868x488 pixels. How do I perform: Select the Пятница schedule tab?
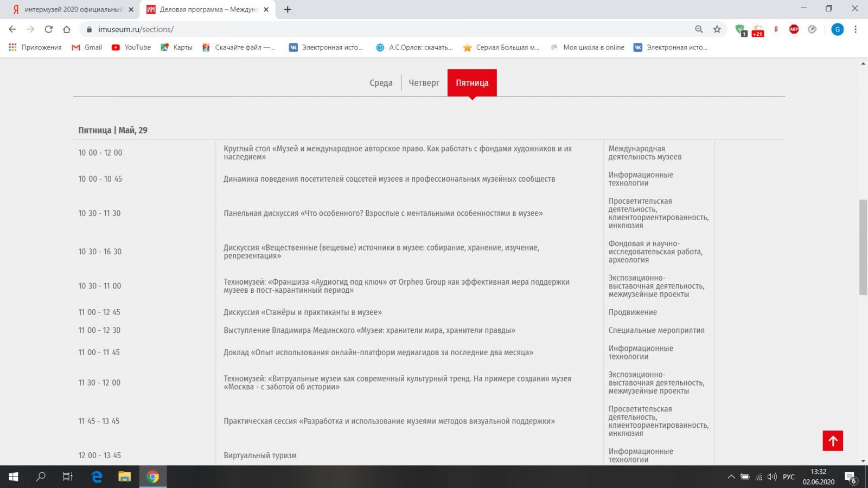[472, 83]
